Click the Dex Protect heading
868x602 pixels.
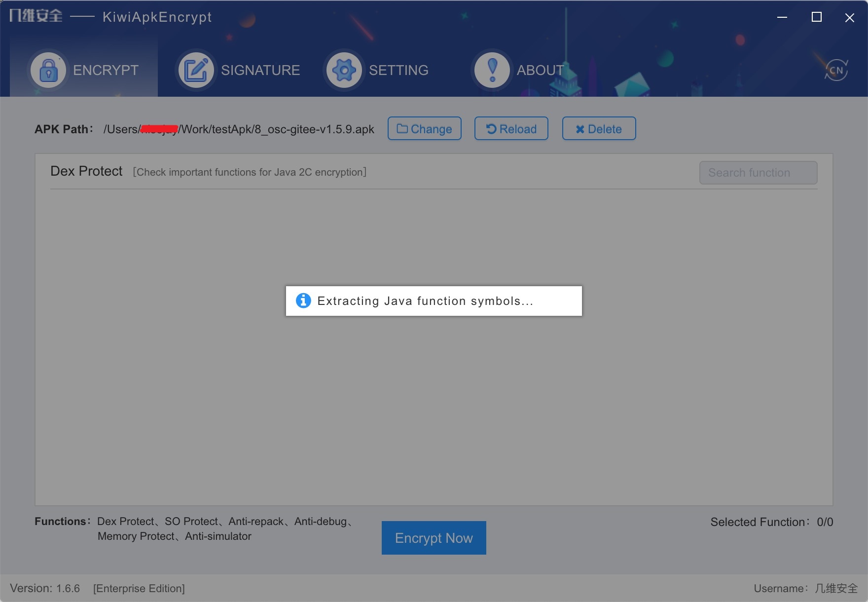click(86, 171)
